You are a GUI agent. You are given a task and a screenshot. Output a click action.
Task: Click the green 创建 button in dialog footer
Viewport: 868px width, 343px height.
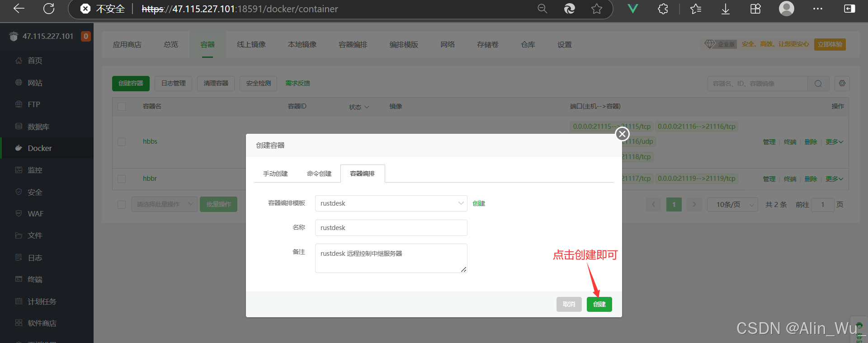pos(599,304)
